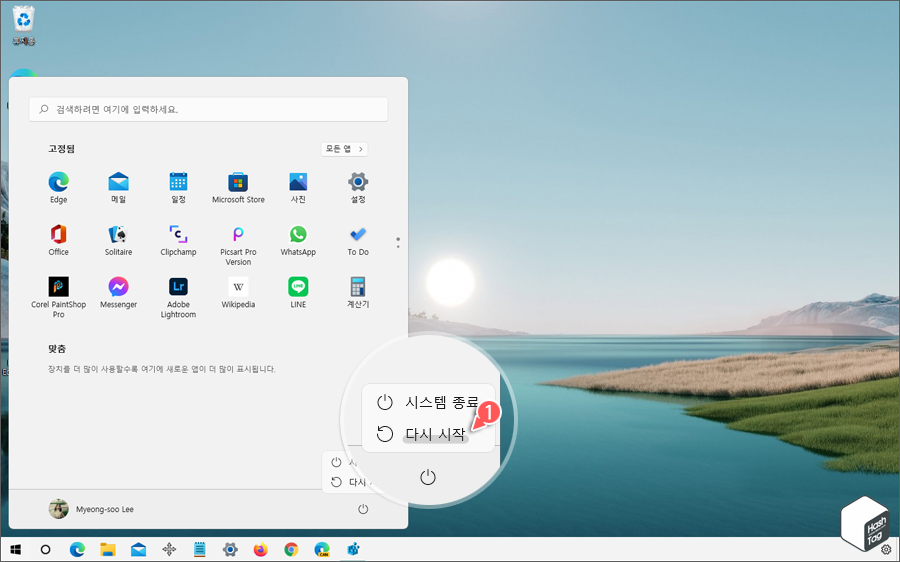The width and height of the screenshot is (900, 562).
Task: Open File Explorer from the taskbar
Action: coord(107,550)
